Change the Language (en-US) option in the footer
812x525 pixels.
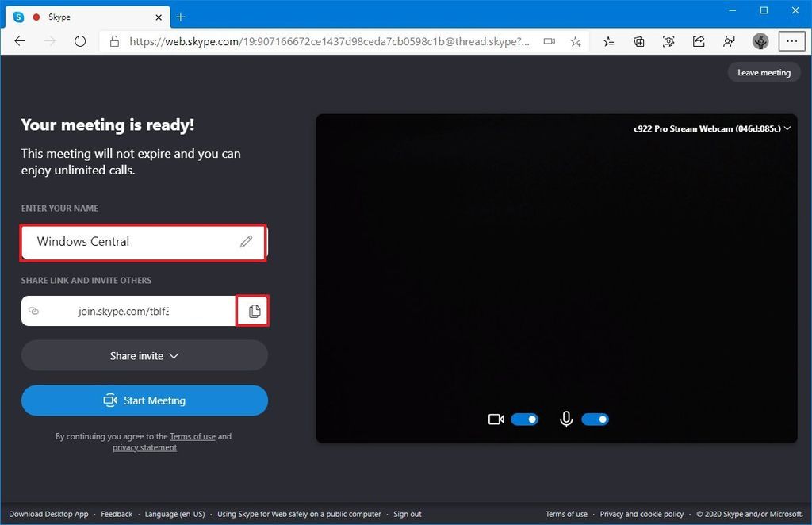coord(174,514)
